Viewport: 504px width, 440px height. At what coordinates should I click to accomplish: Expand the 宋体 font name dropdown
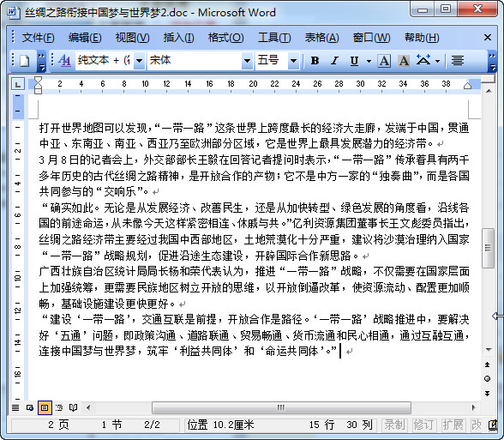point(247,61)
